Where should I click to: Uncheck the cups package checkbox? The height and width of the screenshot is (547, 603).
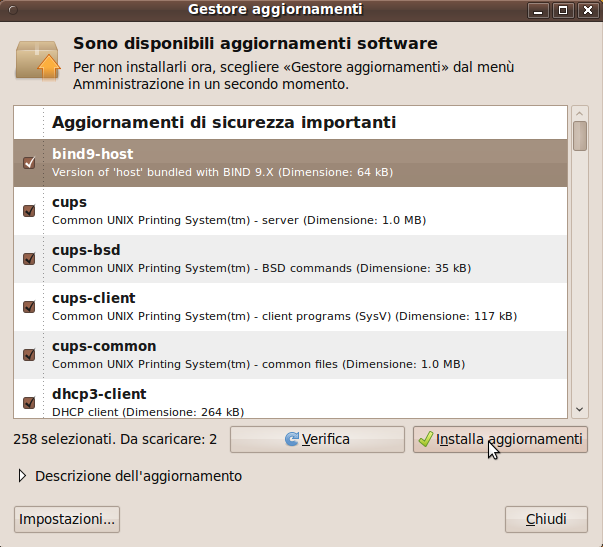[x=29, y=211]
